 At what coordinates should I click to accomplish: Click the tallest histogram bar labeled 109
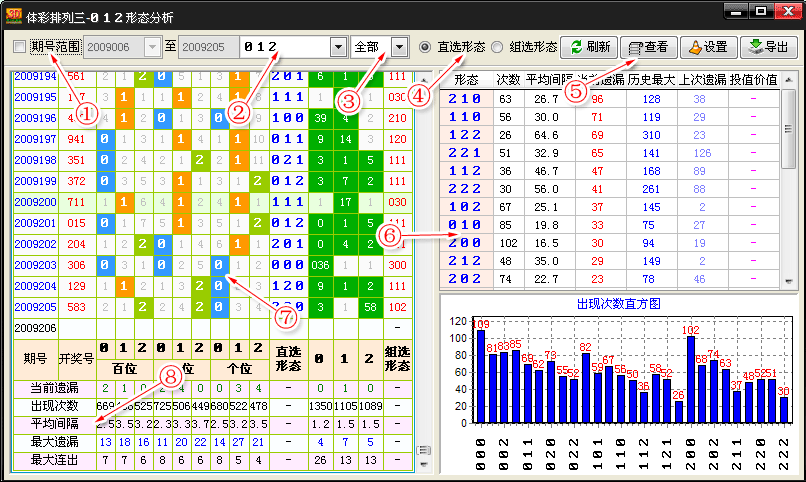[481, 376]
